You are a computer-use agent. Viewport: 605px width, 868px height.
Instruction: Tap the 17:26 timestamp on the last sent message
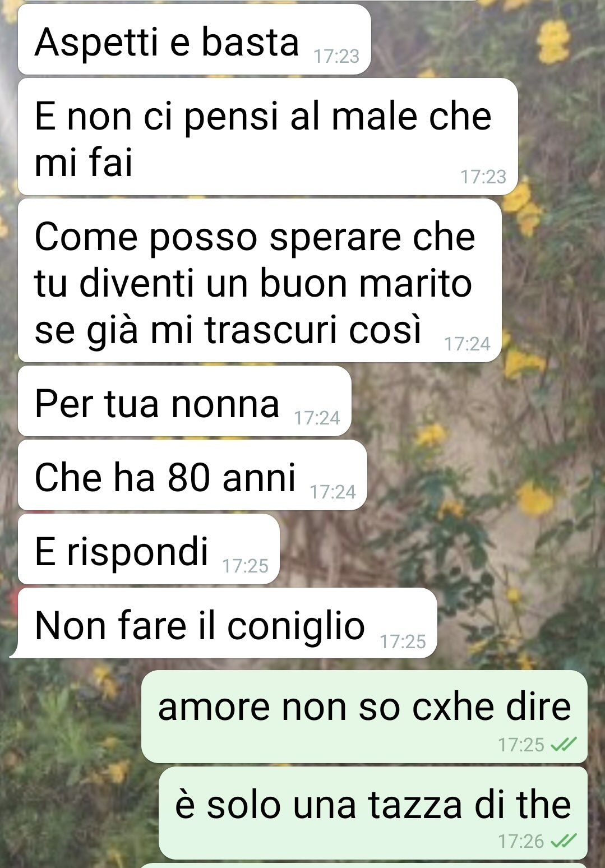click(x=521, y=841)
